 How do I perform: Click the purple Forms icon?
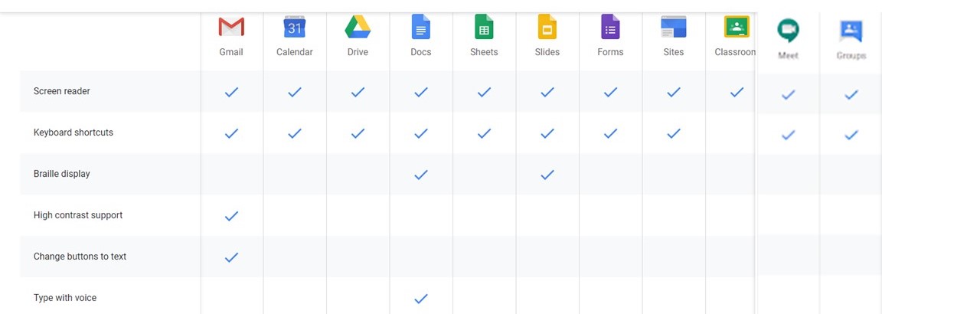click(x=610, y=27)
